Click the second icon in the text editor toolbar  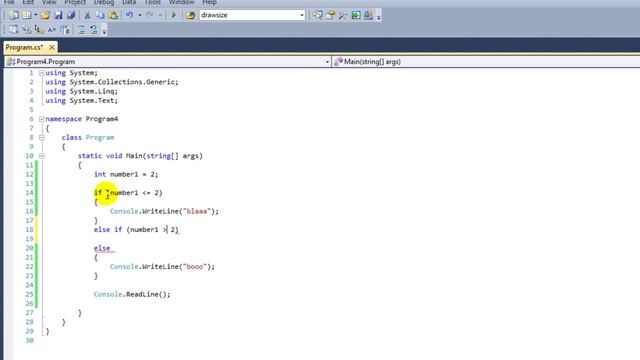pyautogui.click(x=27, y=30)
